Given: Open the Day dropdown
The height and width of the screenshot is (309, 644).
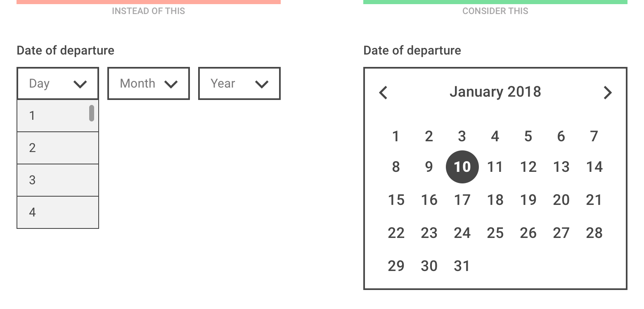Looking at the screenshot, I should click(x=58, y=84).
